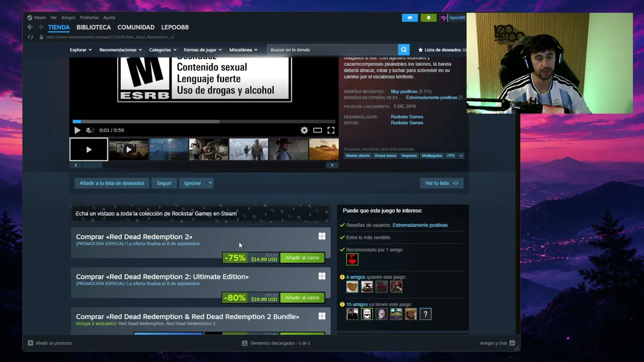The height and width of the screenshot is (362, 644).
Task: Select the Multijugador tag
Action: pos(432,156)
